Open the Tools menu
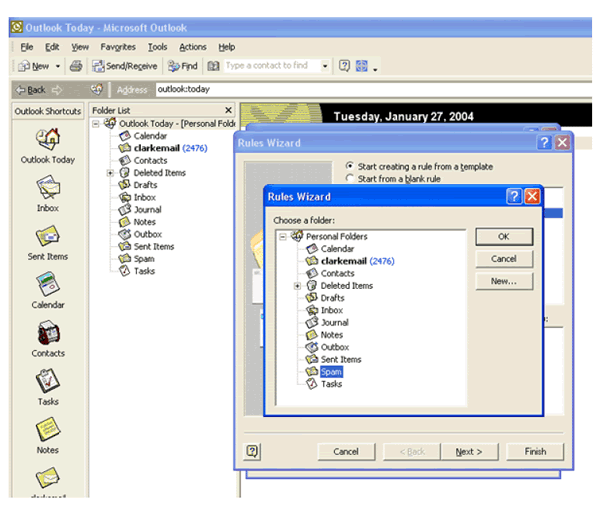The height and width of the screenshot is (528, 600). coord(158,47)
